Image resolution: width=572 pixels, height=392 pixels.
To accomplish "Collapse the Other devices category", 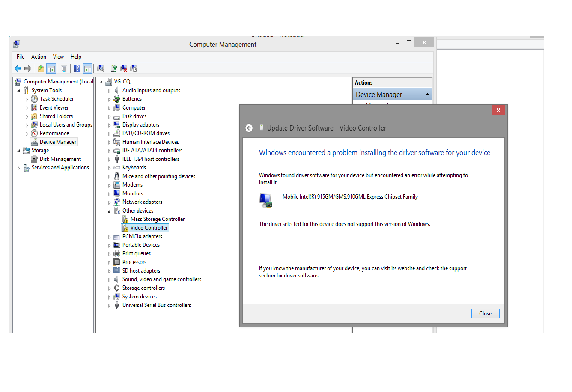I will [109, 211].
